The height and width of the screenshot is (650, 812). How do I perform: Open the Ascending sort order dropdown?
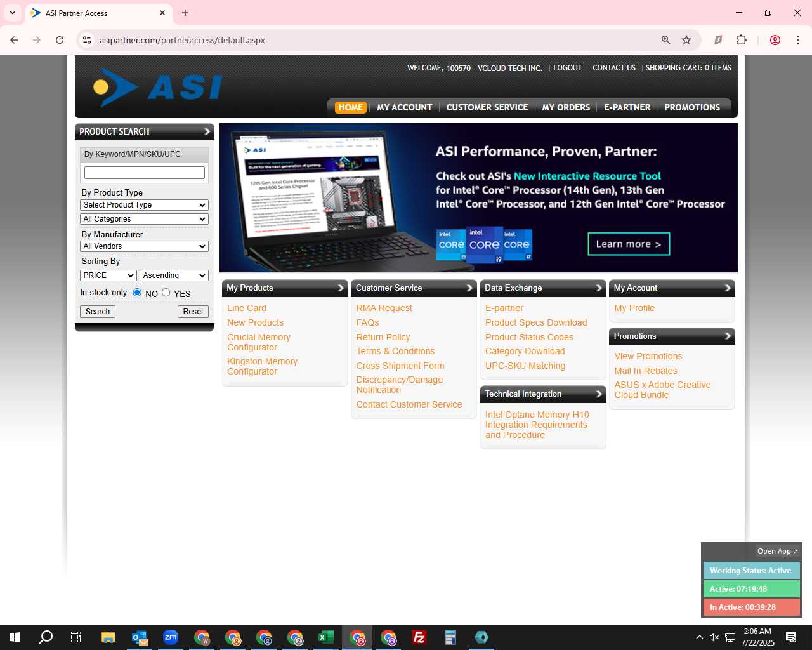pyautogui.click(x=174, y=275)
